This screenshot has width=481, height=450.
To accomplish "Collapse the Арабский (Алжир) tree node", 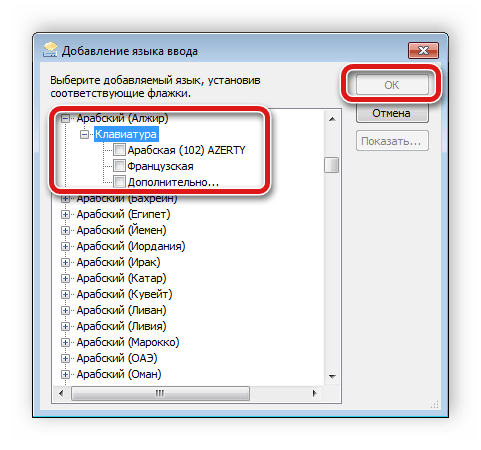I will point(65,118).
